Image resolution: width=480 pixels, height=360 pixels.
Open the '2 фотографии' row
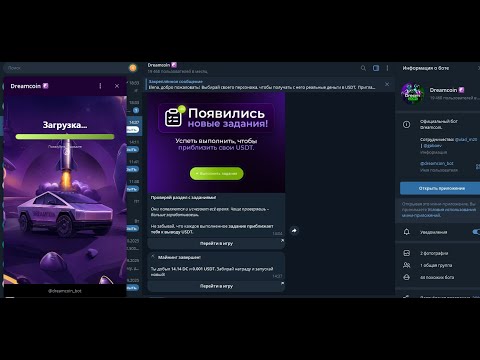437,253
